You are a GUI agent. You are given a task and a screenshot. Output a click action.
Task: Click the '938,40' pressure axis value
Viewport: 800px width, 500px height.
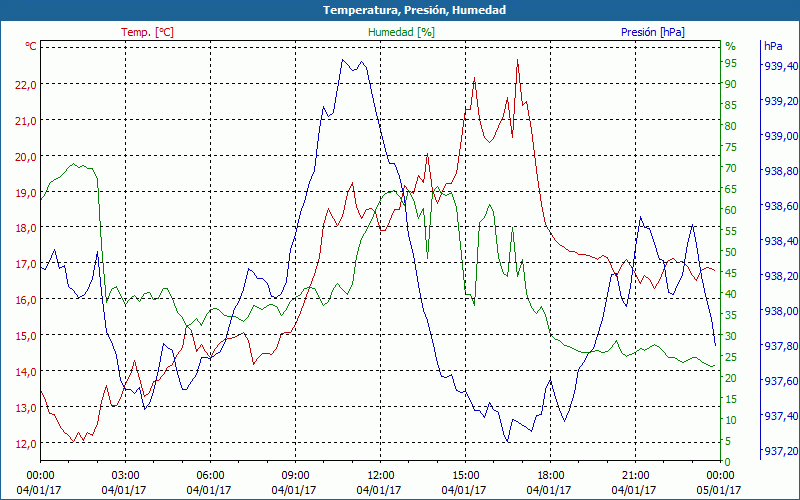[781, 241]
